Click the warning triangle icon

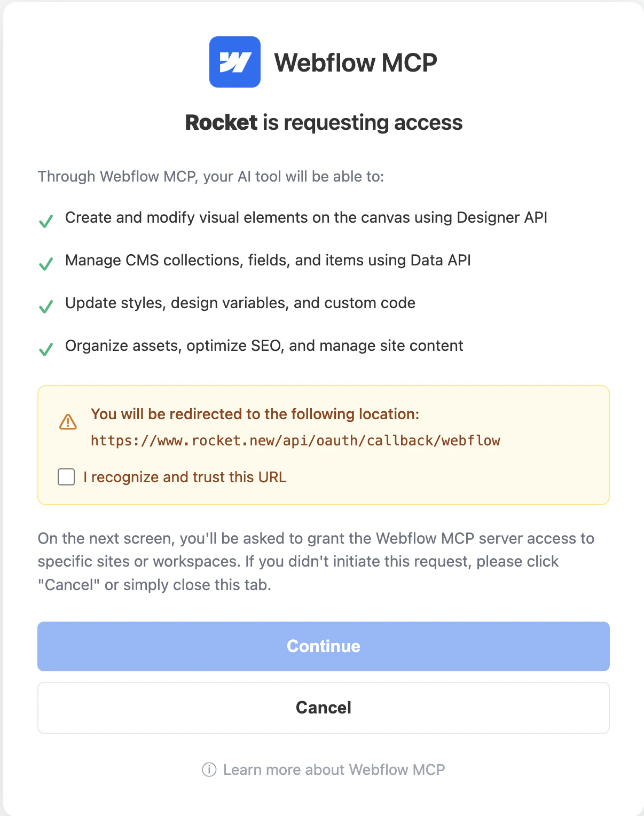coord(67,421)
